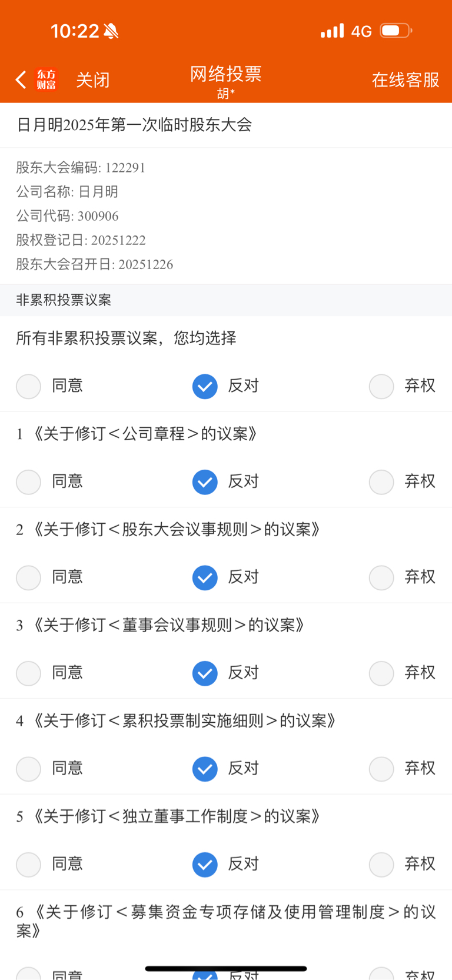Select 同意 for proposal 5 独立董事工作制度
Viewport: 452px width, 980px height.
click(29, 865)
